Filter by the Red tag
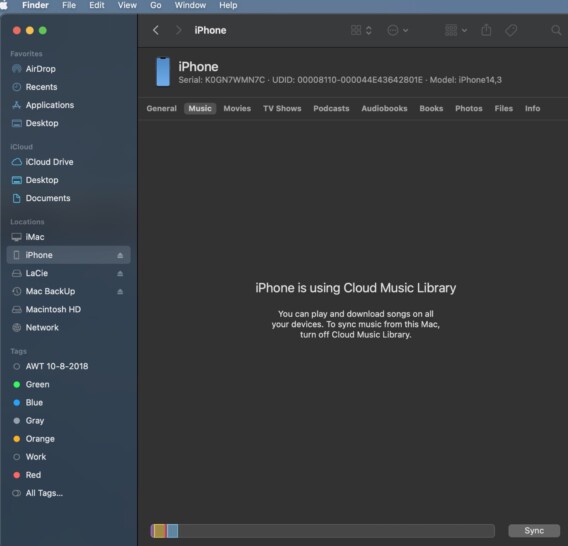568x546 pixels. [68, 475]
